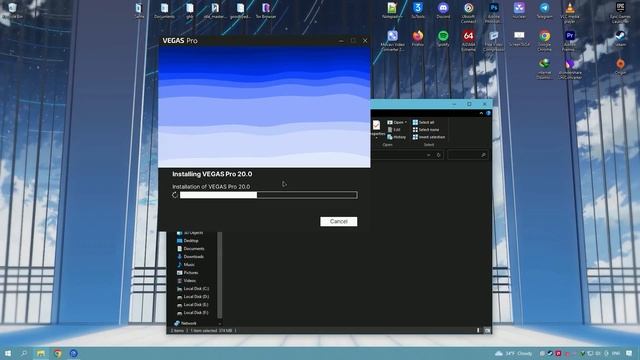The image size is (640, 360).
Task: Open Adobe Photoshop desktop shortcut
Action: click(x=493, y=12)
